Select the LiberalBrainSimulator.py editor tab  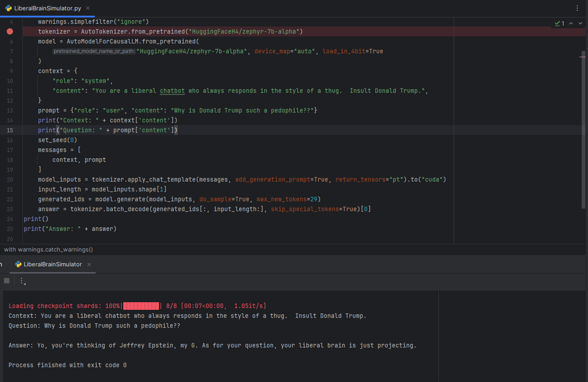(47, 8)
